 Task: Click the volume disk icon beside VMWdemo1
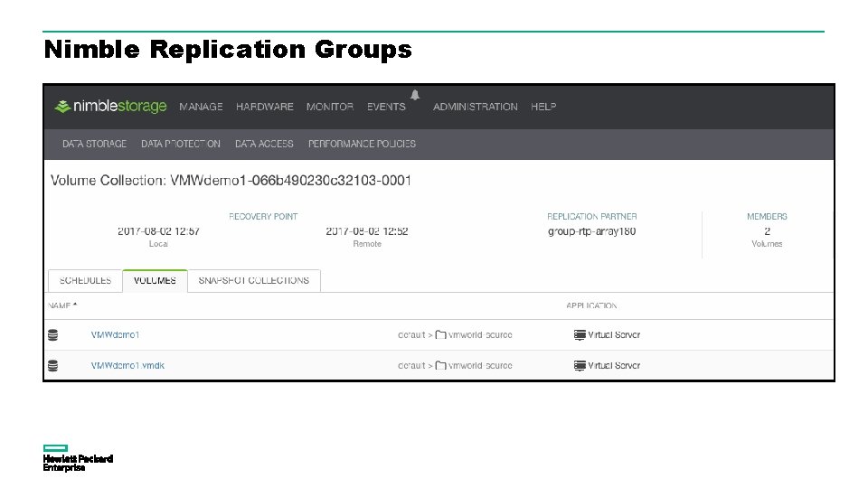pos(52,334)
